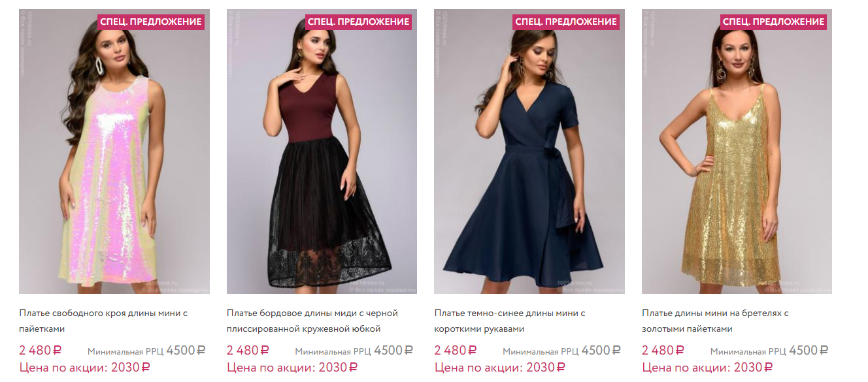Viewport: 868px width, 382px height.
Task: Click the special offer badge on burgundy dress
Action: [359, 22]
